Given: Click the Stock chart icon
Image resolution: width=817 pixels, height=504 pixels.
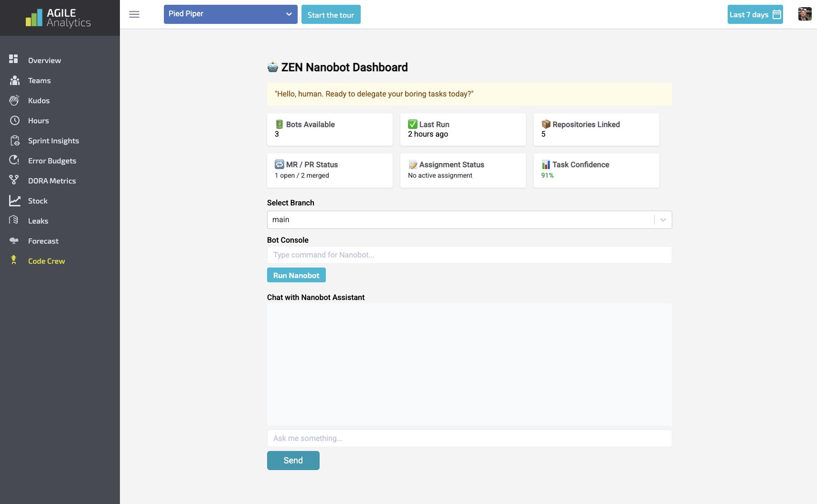Looking at the screenshot, I should pyautogui.click(x=14, y=201).
